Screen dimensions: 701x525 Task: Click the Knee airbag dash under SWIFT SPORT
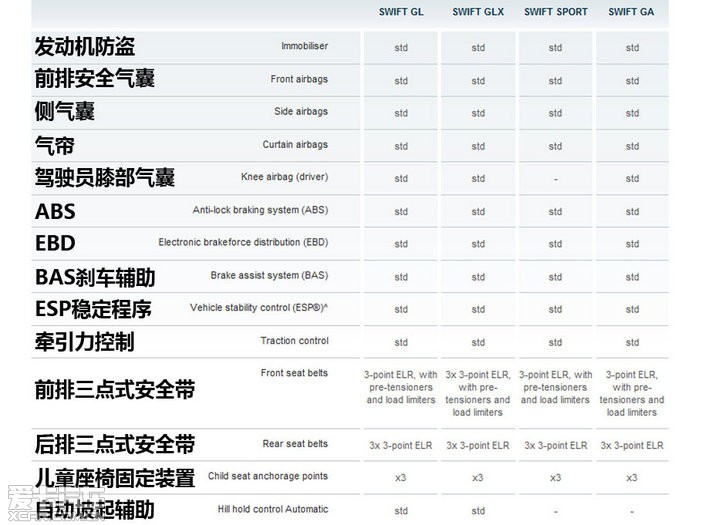pos(555,178)
